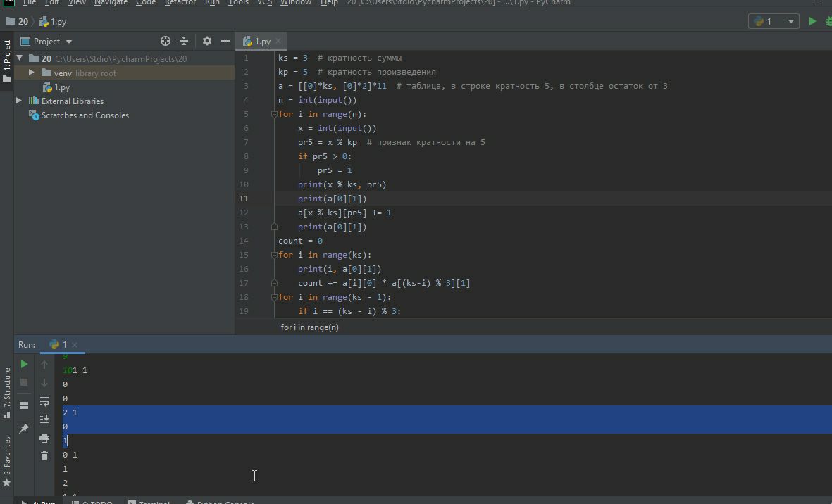832x504 pixels.
Task: Click comment text 'кратность суммы' on line 1
Action: [x=364, y=58]
